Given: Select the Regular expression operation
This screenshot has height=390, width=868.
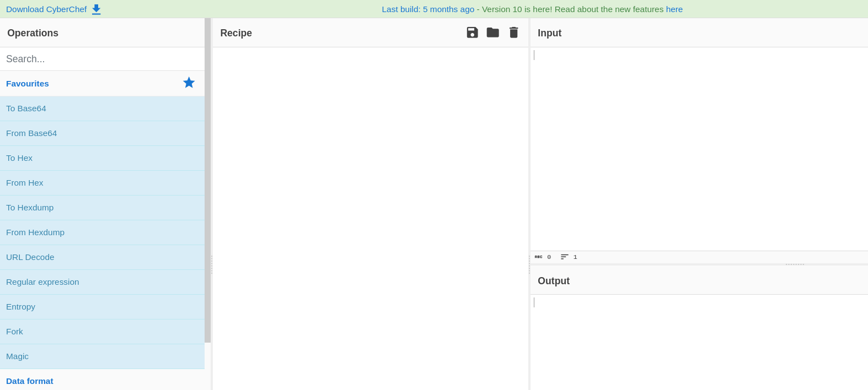Looking at the screenshot, I should click(102, 282).
